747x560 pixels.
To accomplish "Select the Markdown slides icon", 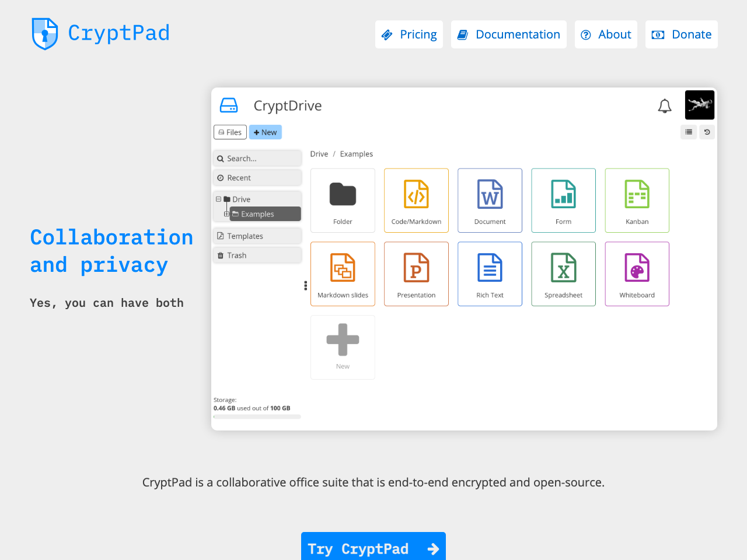I will point(343,274).
